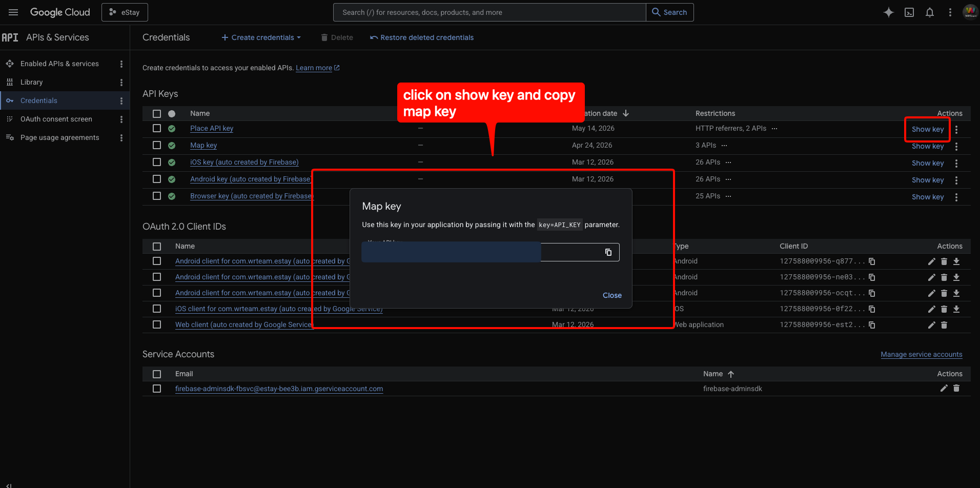
Task: Open the Gemini AI assistant sparkle icon
Action: 889,12
